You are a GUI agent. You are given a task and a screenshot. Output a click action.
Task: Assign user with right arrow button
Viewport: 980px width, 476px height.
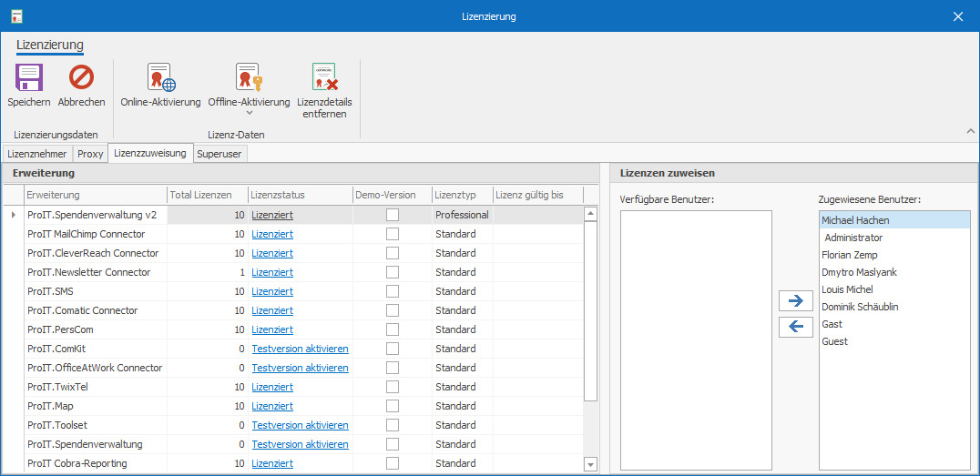[795, 300]
